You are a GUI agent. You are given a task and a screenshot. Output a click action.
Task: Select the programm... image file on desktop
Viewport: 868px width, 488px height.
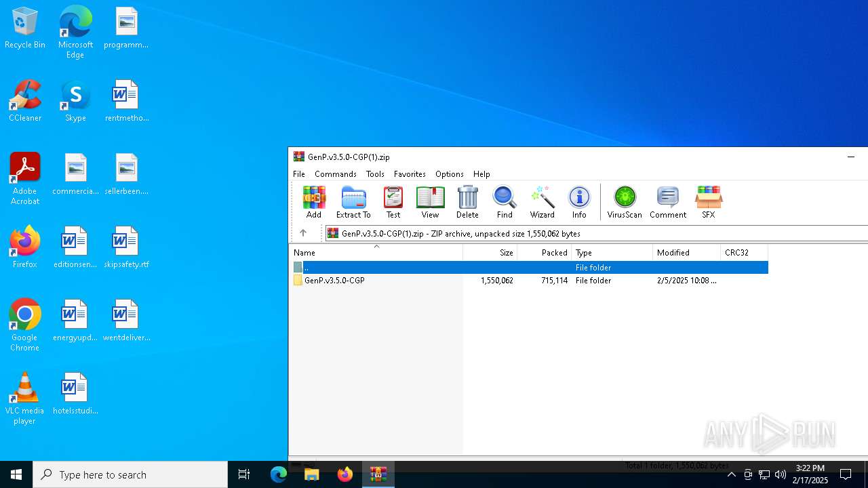126,28
